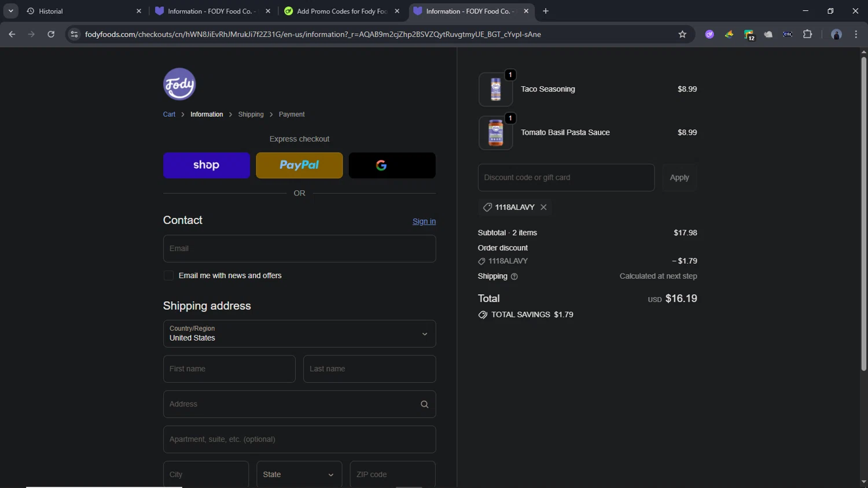Click the shipping help question mark icon
868x488 pixels.
tap(514, 276)
